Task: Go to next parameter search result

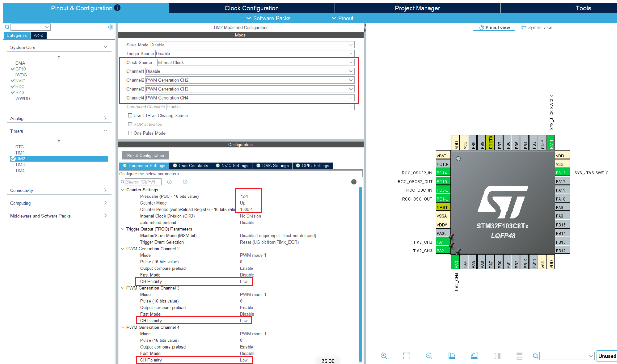Action: pos(185,182)
